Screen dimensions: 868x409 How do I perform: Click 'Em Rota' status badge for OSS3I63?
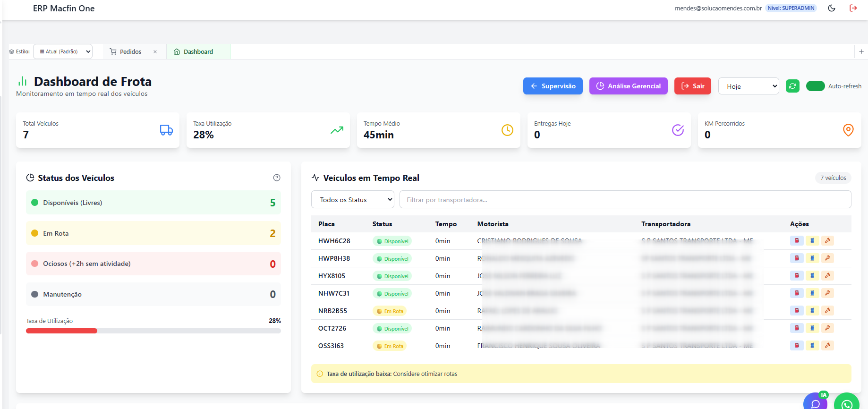[x=390, y=346]
